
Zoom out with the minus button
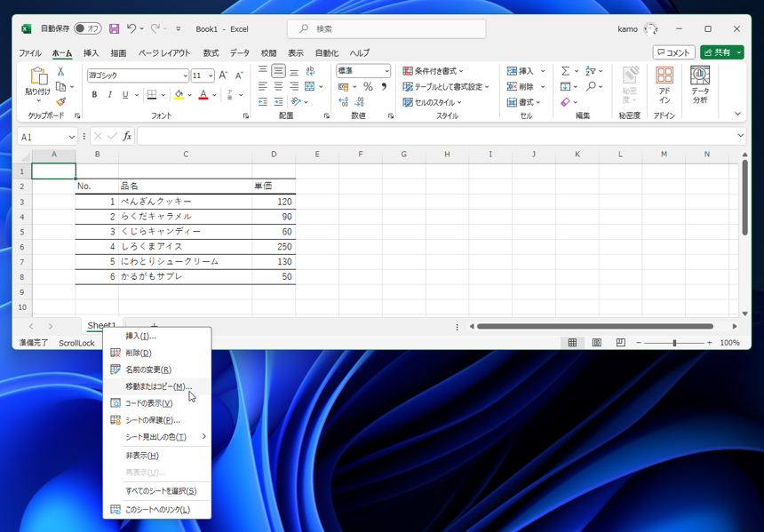pos(638,343)
